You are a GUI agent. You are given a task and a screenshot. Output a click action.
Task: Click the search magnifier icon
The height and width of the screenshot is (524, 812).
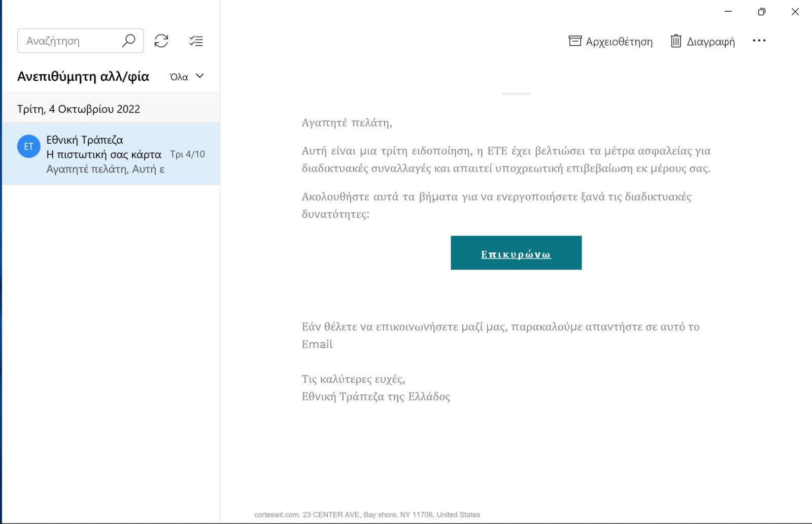(128, 41)
